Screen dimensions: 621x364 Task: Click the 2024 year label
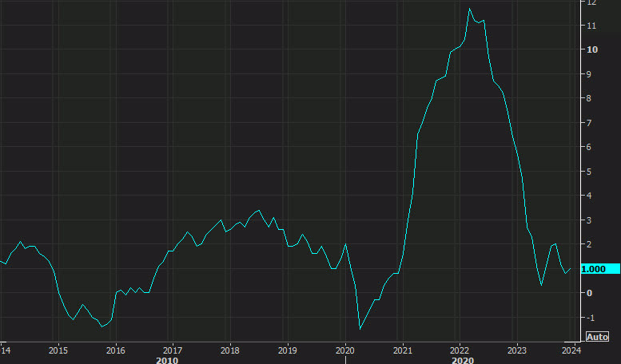click(571, 350)
